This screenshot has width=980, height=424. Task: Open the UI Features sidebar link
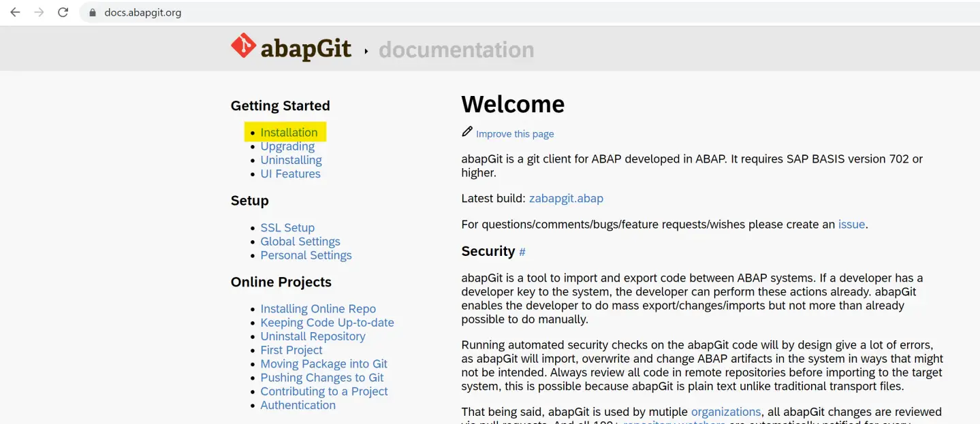(290, 174)
